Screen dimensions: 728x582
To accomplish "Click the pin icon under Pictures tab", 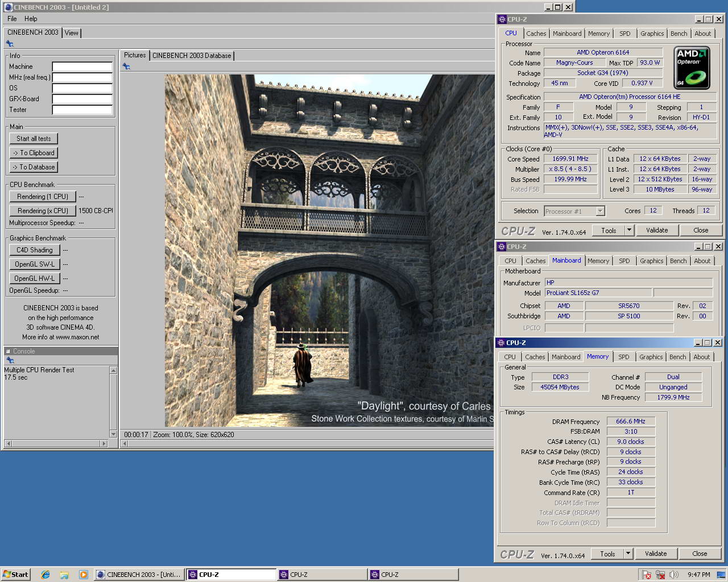I will click(126, 66).
